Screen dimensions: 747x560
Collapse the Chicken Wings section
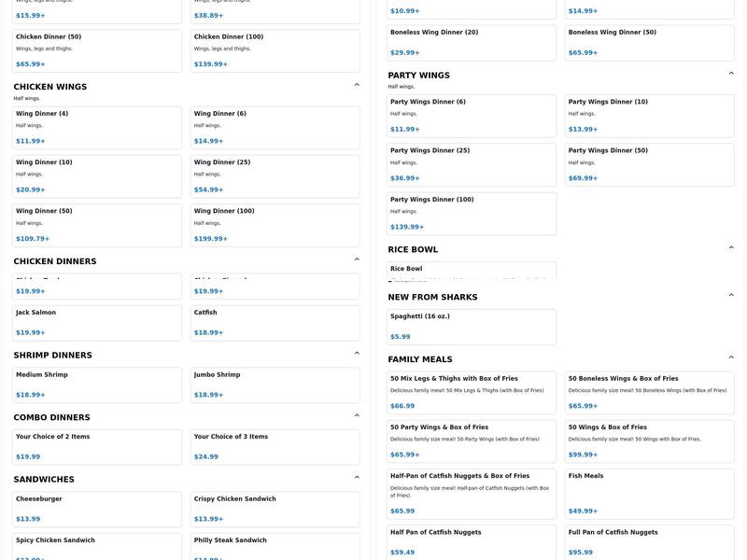click(357, 85)
